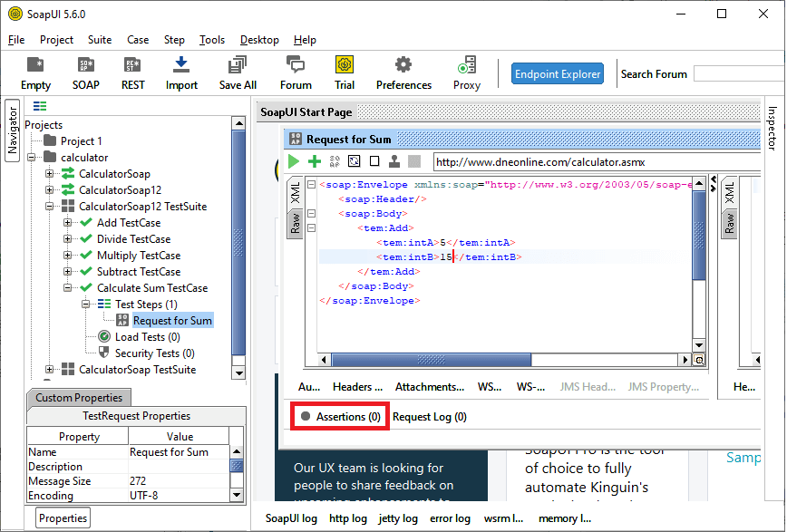Collapse the calculator project node
This screenshot has height=532, width=787.
(x=32, y=157)
